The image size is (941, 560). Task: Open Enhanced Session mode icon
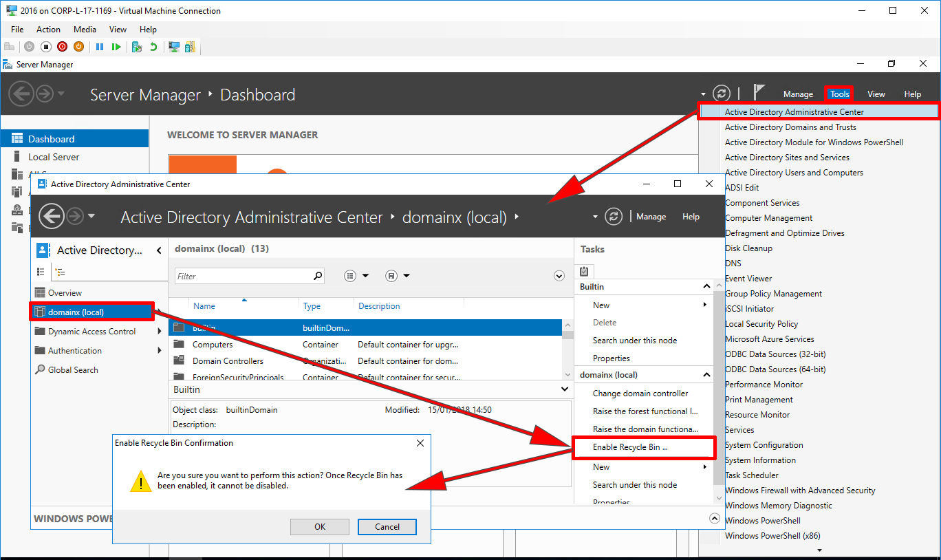(x=174, y=46)
